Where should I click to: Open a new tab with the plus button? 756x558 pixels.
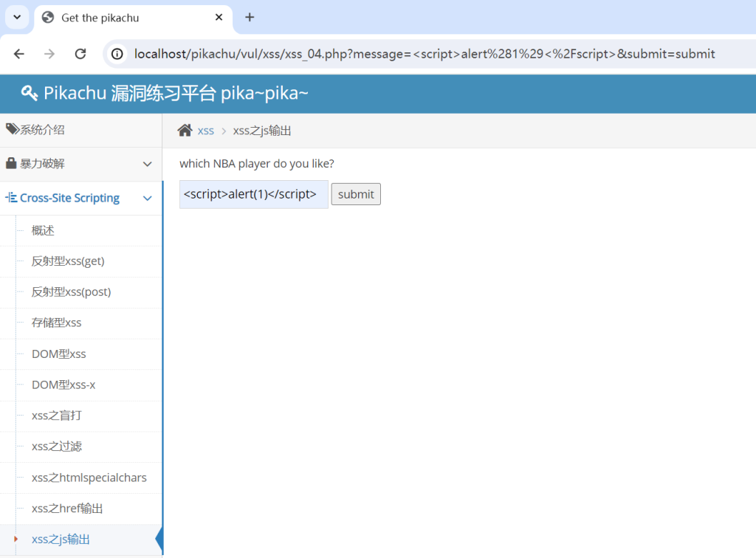250,18
